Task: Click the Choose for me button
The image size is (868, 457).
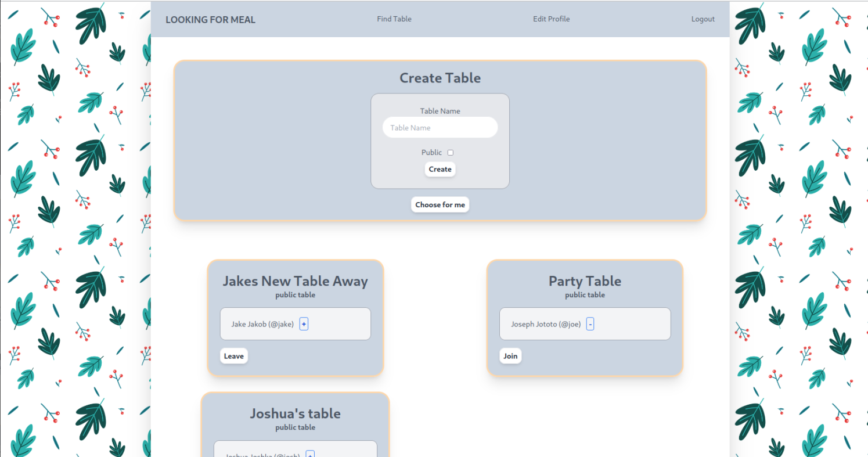Action: pos(440,205)
